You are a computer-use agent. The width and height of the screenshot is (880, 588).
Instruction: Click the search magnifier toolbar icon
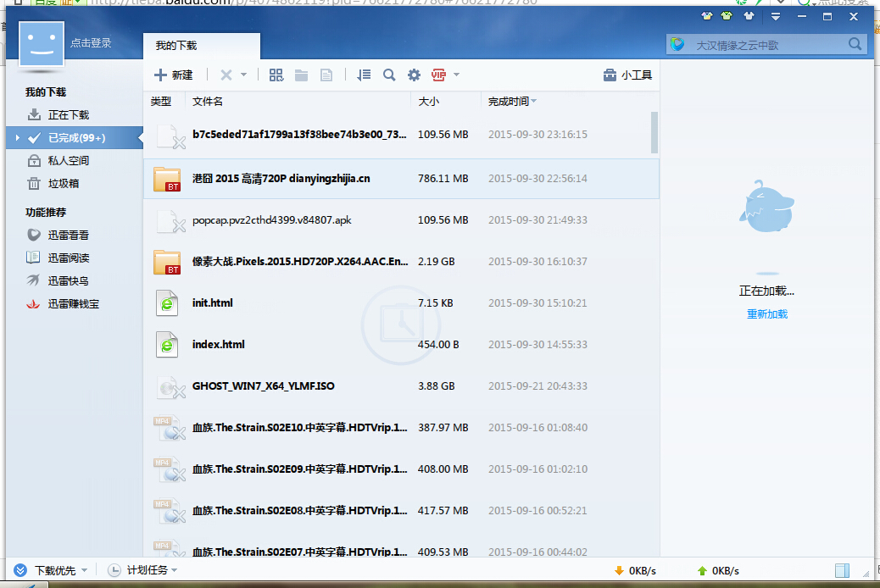pyautogui.click(x=389, y=75)
